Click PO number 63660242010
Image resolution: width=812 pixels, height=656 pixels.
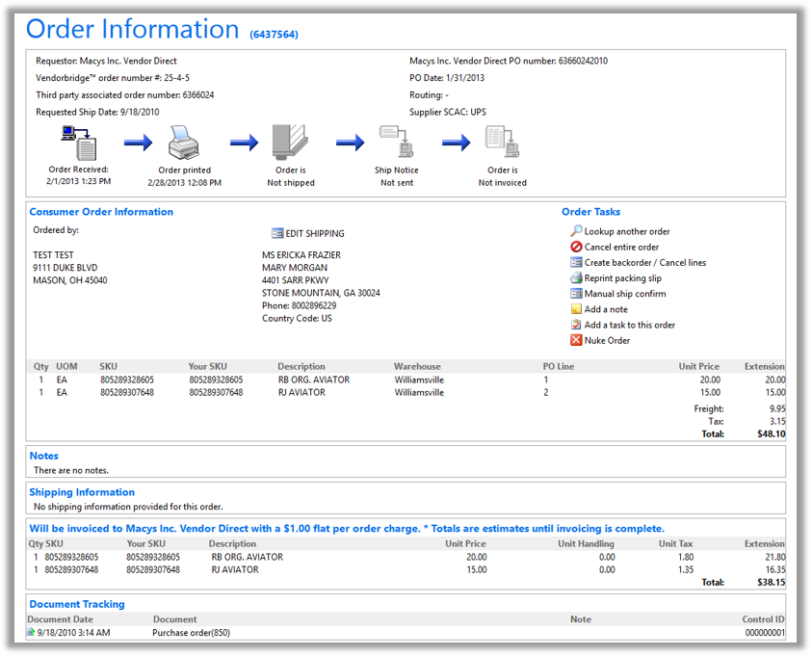pyautogui.click(x=583, y=61)
